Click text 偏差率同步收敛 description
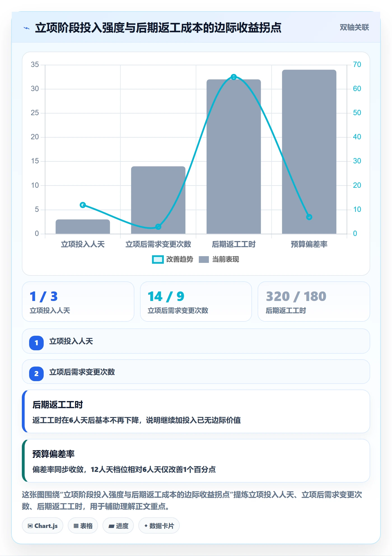This screenshot has width=392, height=556. [124, 469]
